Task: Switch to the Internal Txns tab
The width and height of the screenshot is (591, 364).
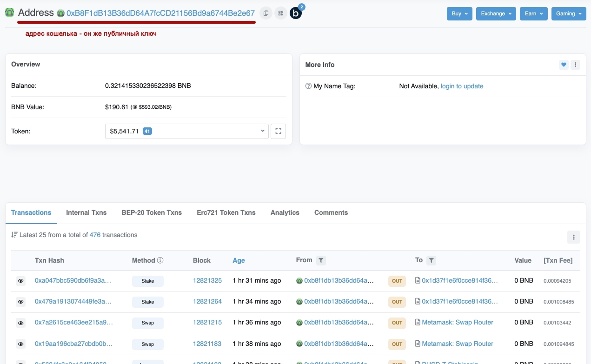Action: [x=86, y=212]
